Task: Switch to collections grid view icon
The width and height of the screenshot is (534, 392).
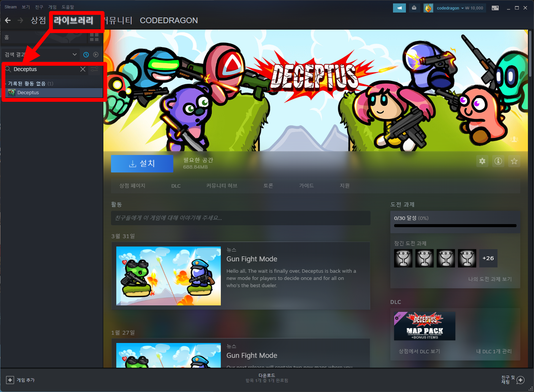Action: 94,37
